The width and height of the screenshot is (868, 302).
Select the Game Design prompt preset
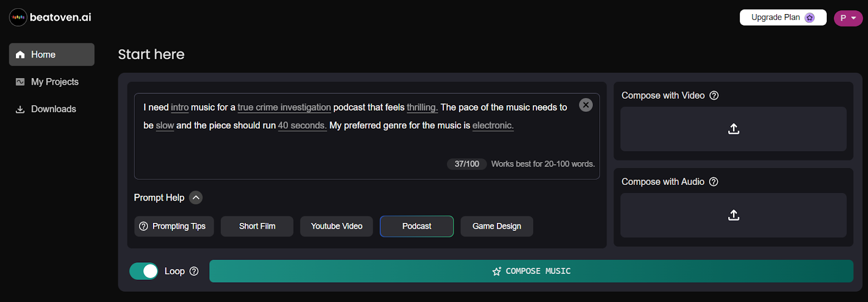tap(497, 226)
